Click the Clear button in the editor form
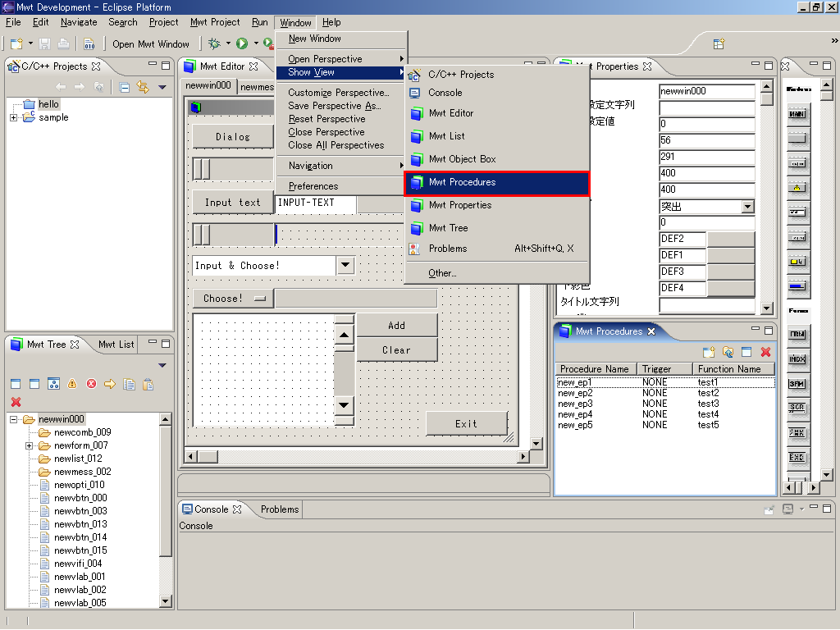This screenshot has width=840, height=630. click(396, 350)
